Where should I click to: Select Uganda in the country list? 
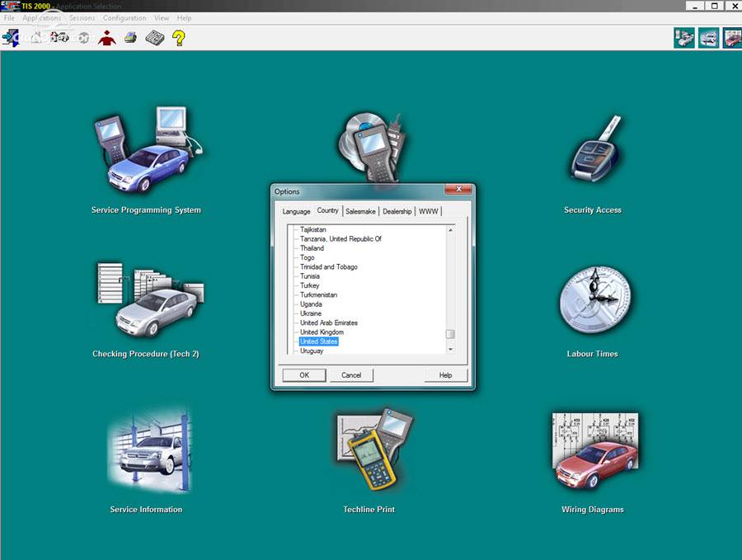pos(311,304)
